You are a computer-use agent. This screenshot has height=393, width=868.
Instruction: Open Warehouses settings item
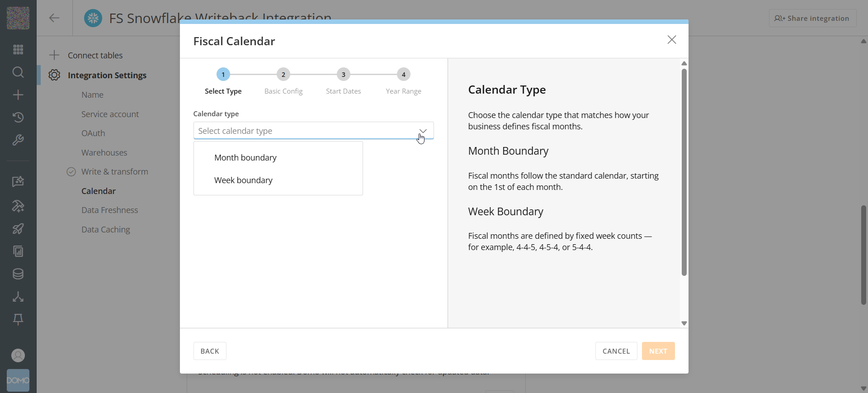coord(104,152)
